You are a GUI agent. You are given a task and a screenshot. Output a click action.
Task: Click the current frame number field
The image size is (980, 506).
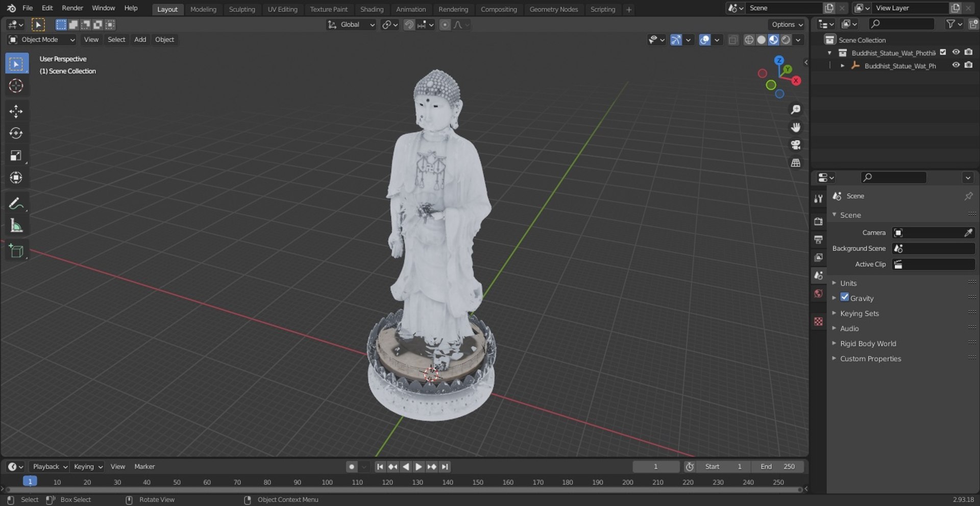656,467
